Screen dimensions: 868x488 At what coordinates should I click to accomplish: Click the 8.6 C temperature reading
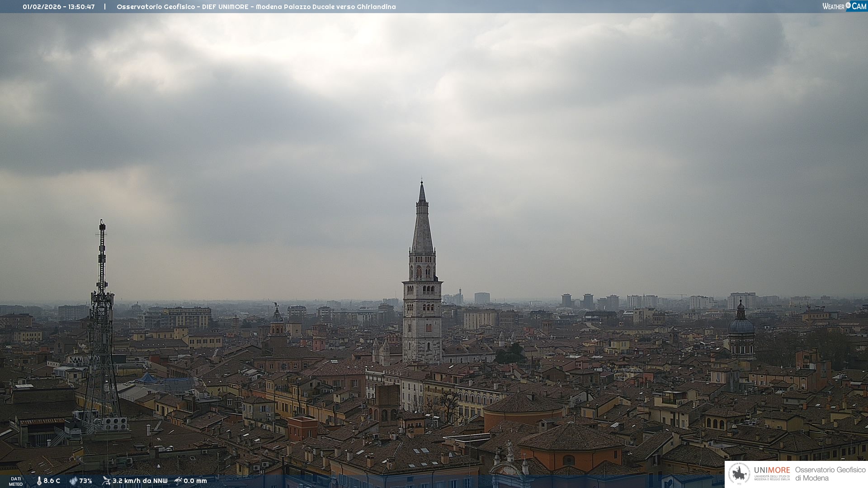[52, 481]
